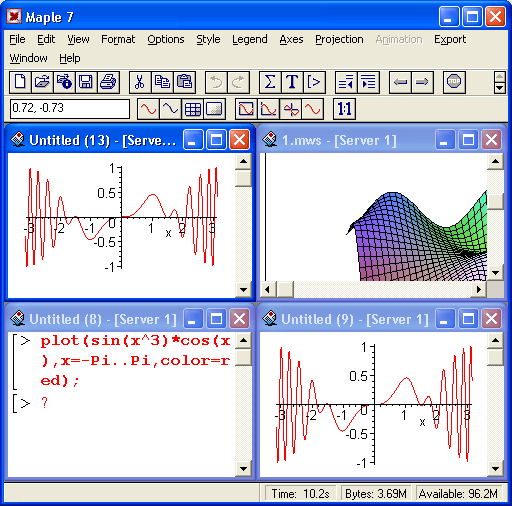
Task: Open the Options menu
Action: click(166, 39)
